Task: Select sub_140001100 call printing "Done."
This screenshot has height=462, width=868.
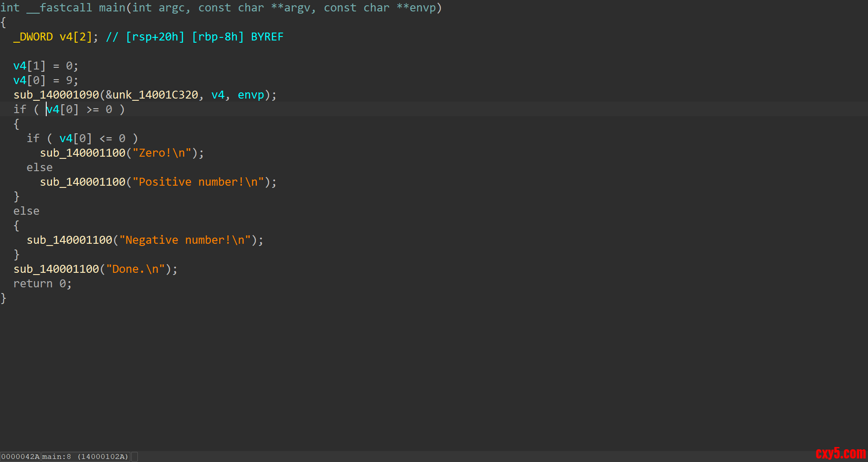Action: point(56,269)
